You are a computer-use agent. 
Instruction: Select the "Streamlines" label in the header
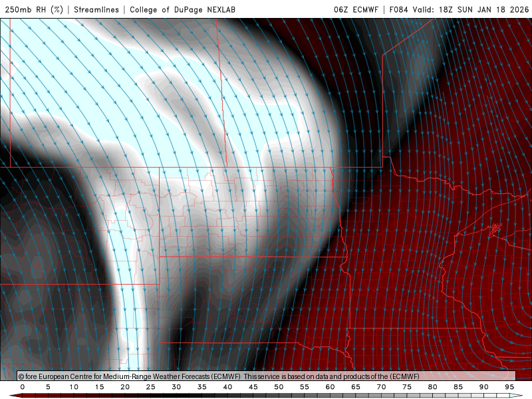tap(96, 9)
